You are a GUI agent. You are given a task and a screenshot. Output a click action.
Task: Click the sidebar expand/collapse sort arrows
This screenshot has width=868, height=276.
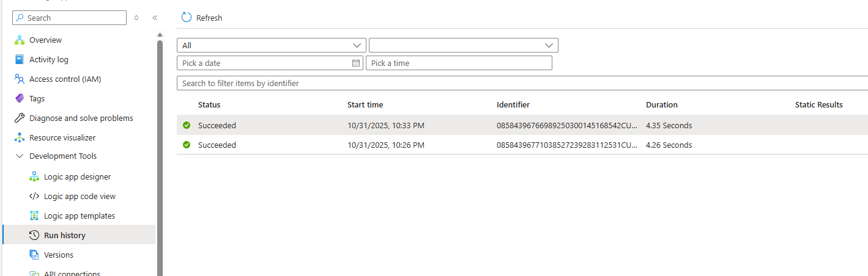tap(136, 18)
